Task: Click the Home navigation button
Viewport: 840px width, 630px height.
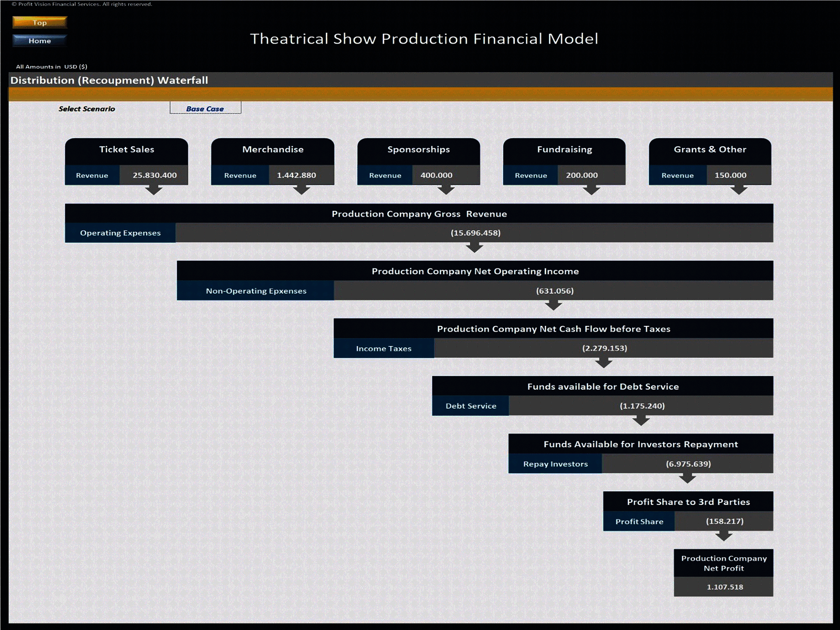Action: coord(39,41)
